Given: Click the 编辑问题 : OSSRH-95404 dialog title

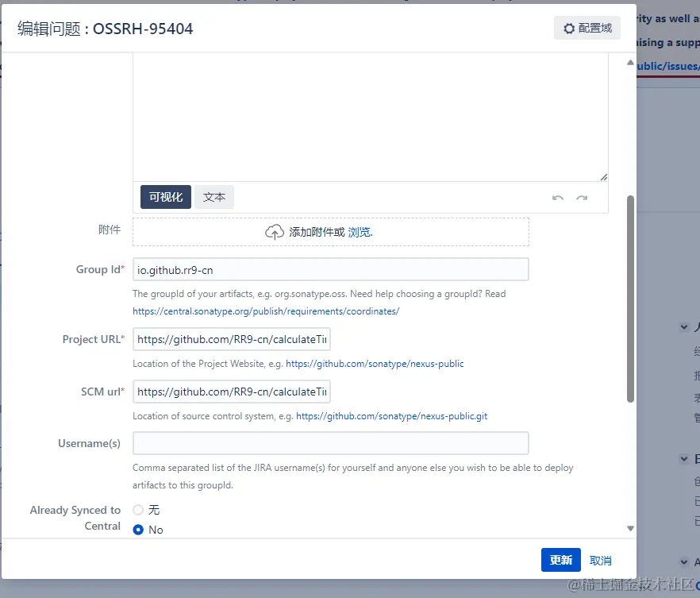Looking at the screenshot, I should 106,29.
